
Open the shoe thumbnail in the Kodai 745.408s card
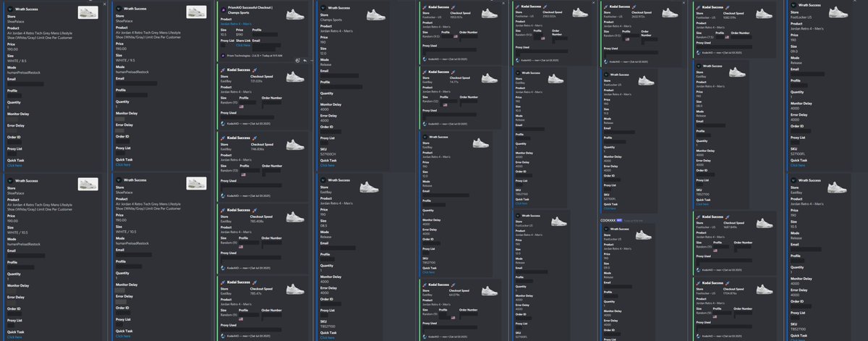(295, 217)
